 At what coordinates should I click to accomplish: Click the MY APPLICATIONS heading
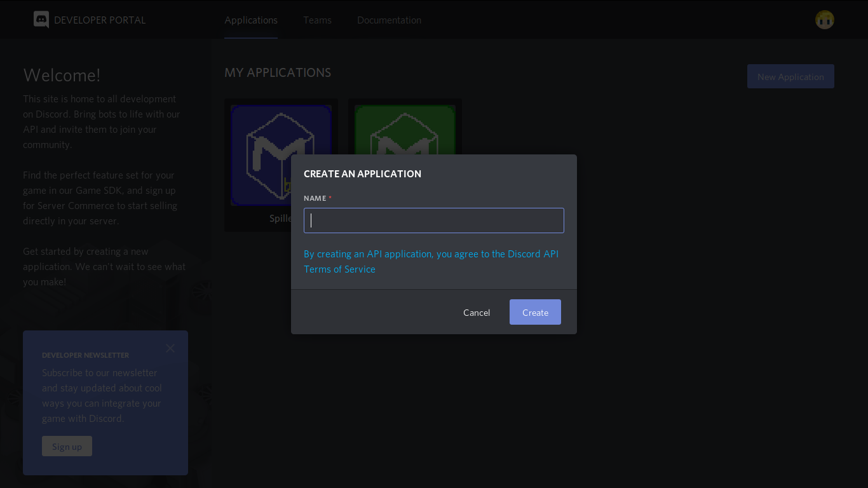(x=278, y=72)
